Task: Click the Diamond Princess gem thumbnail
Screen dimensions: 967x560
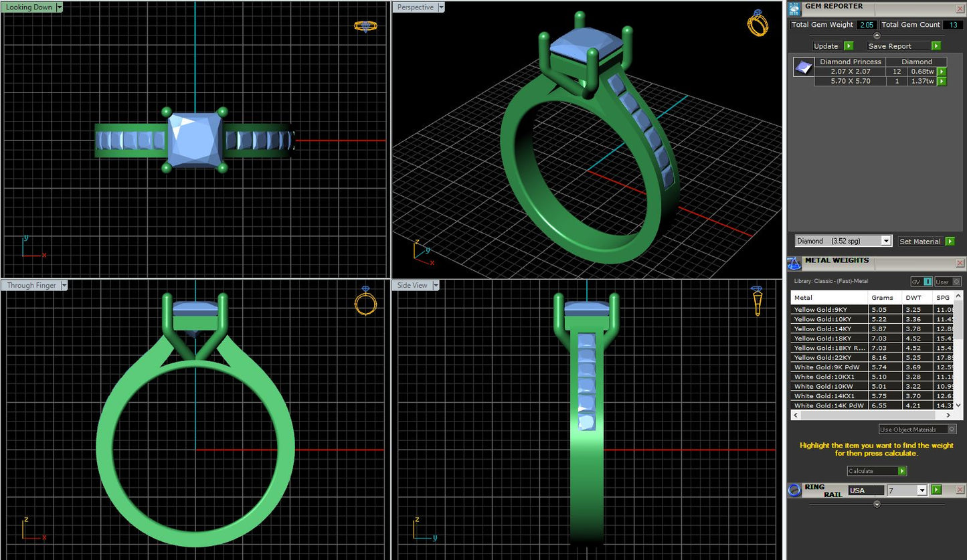Action: click(x=803, y=67)
